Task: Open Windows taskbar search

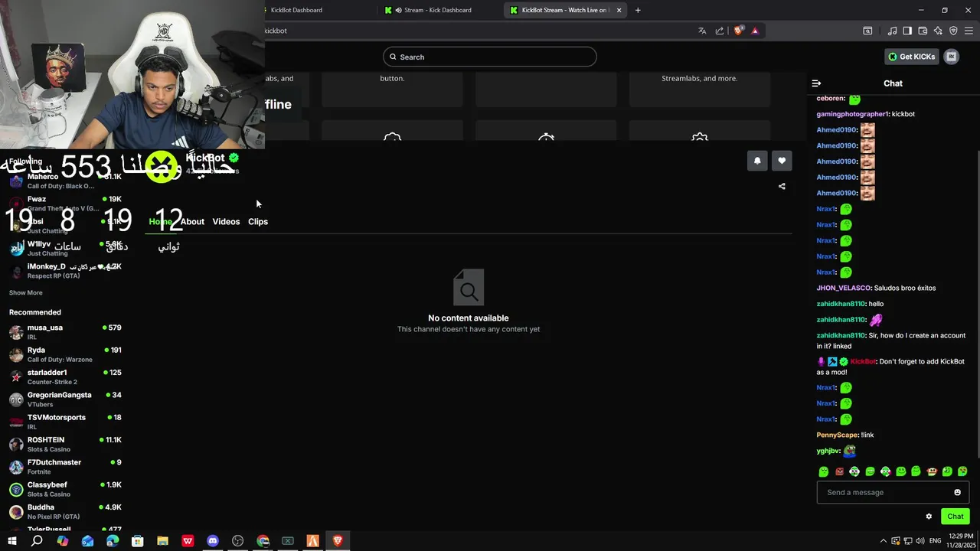Action: click(37, 541)
